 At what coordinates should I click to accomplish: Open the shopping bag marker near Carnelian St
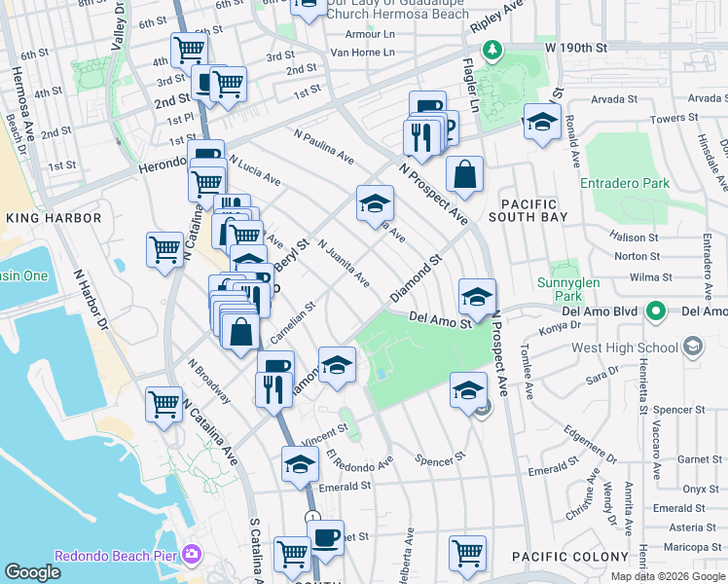(240, 331)
